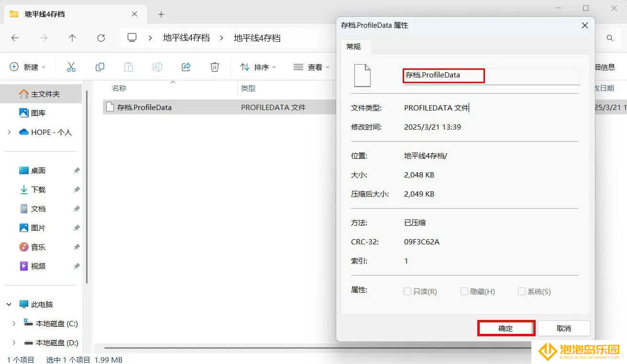
Task: Open a new tab with plus button
Action: (161, 14)
